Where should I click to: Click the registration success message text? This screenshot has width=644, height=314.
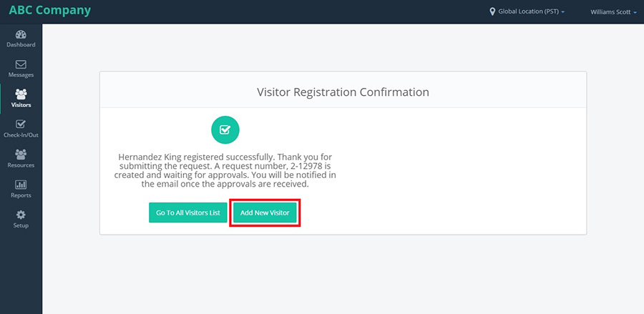[x=225, y=171]
